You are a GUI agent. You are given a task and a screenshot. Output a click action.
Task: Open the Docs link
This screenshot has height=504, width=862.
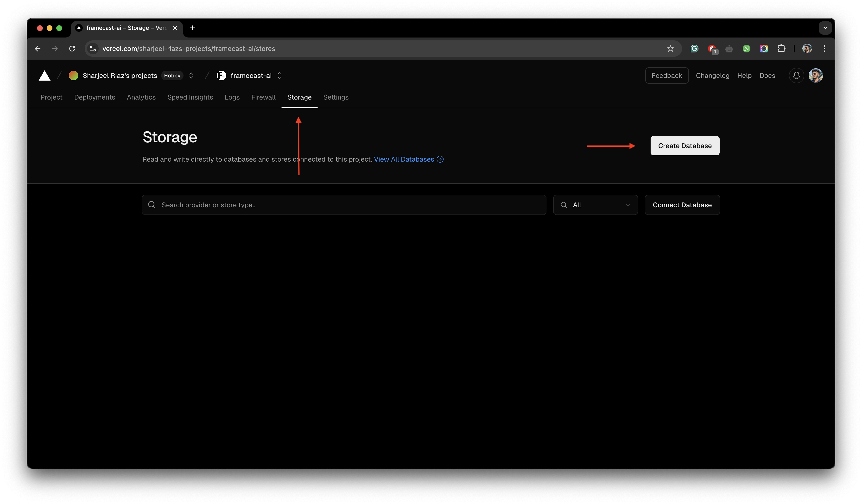767,76
